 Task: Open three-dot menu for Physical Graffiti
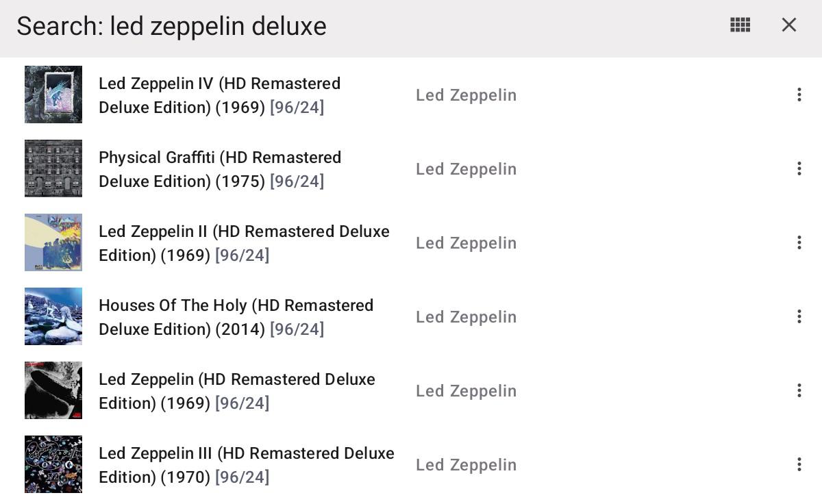pos(799,169)
